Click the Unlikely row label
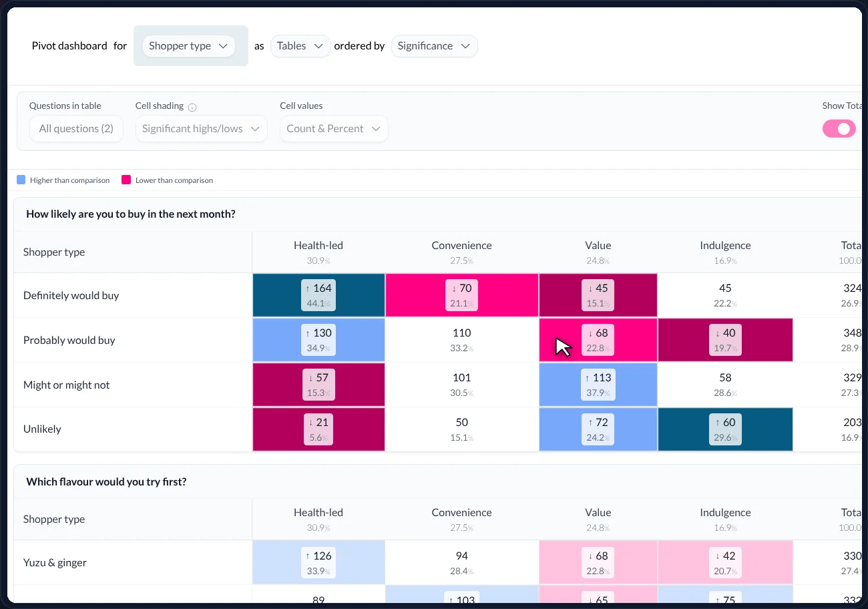Screen dimensions: 868x609 (42, 429)
